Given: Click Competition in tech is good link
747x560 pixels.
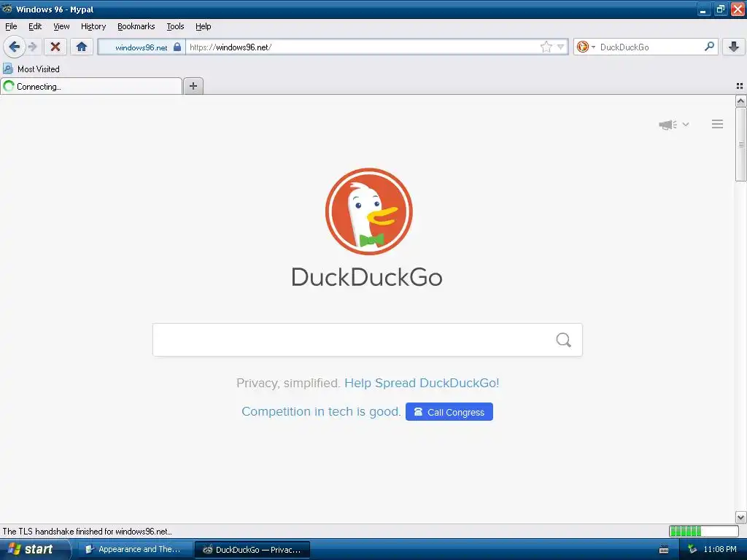Looking at the screenshot, I should [321, 411].
